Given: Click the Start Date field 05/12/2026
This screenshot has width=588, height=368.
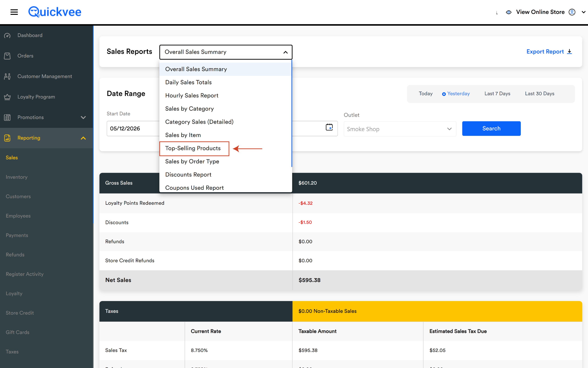Looking at the screenshot, I should [133, 128].
